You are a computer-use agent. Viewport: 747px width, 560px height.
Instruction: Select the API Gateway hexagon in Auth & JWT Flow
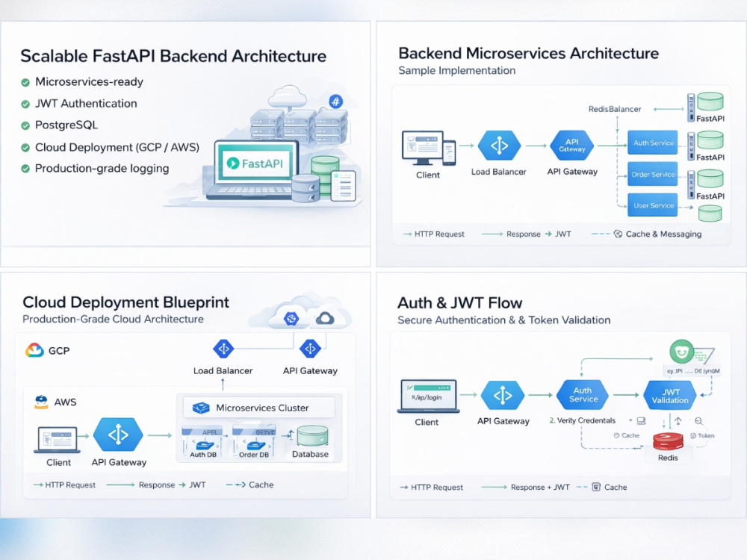[503, 395]
